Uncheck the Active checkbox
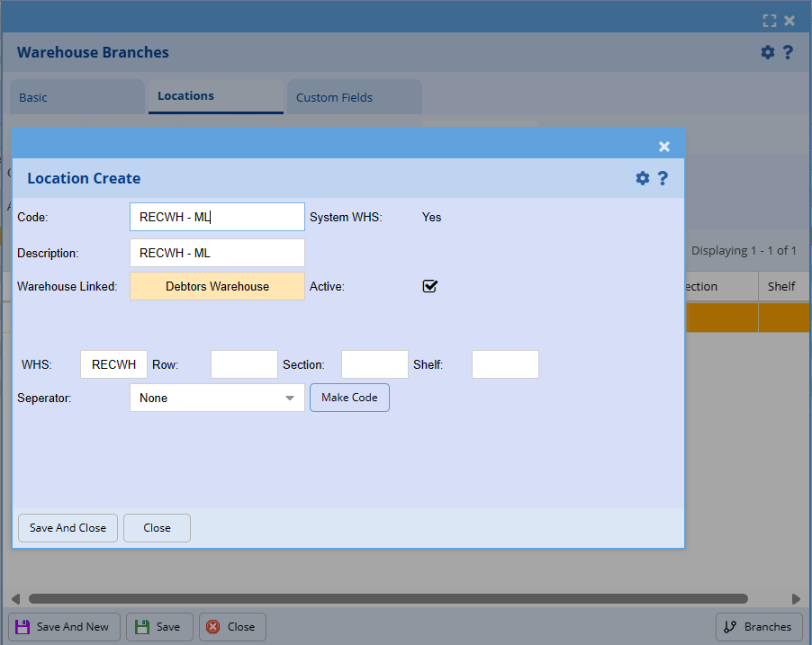 (x=430, y=286)
